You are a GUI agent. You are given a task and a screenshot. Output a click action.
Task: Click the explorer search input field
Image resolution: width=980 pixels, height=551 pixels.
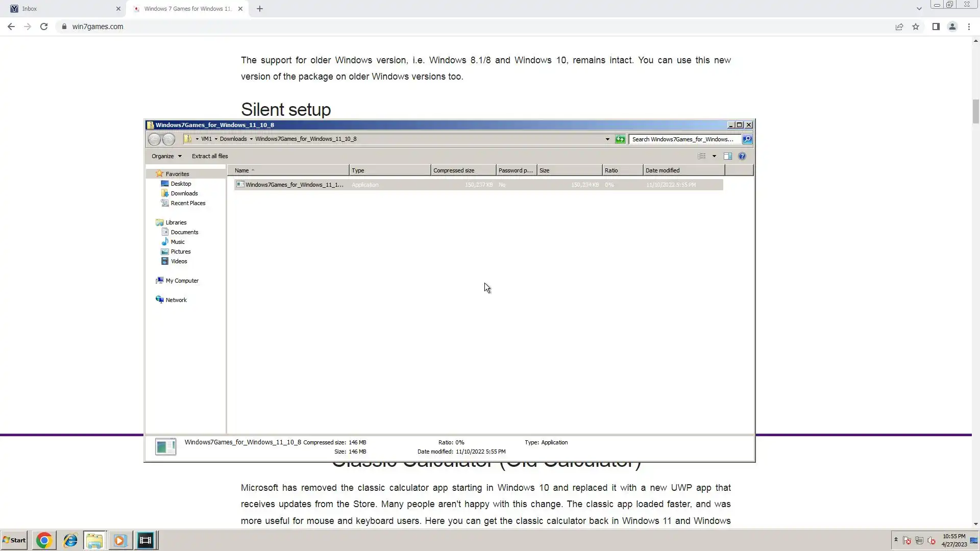(x=684, y=139)
